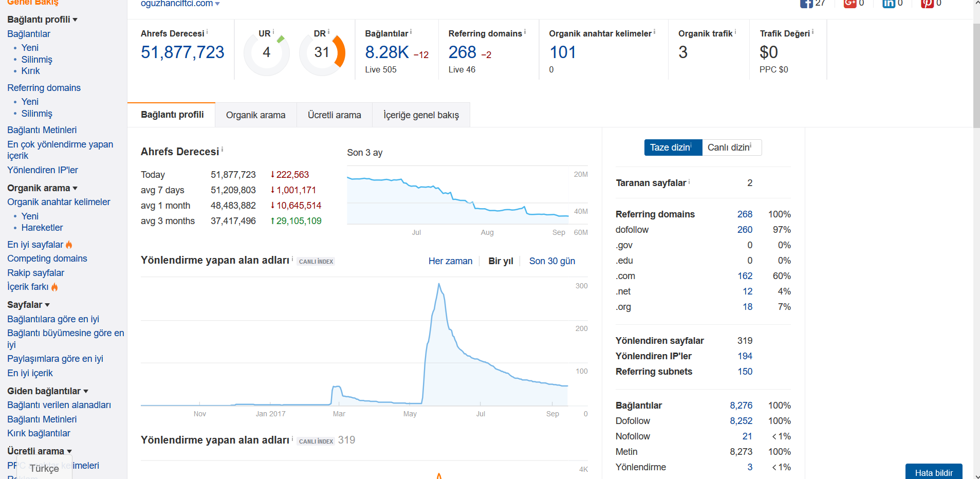Click info icon beside Organik trafik
The width and height of the screenshot is (980, 479).
point(735,32)
